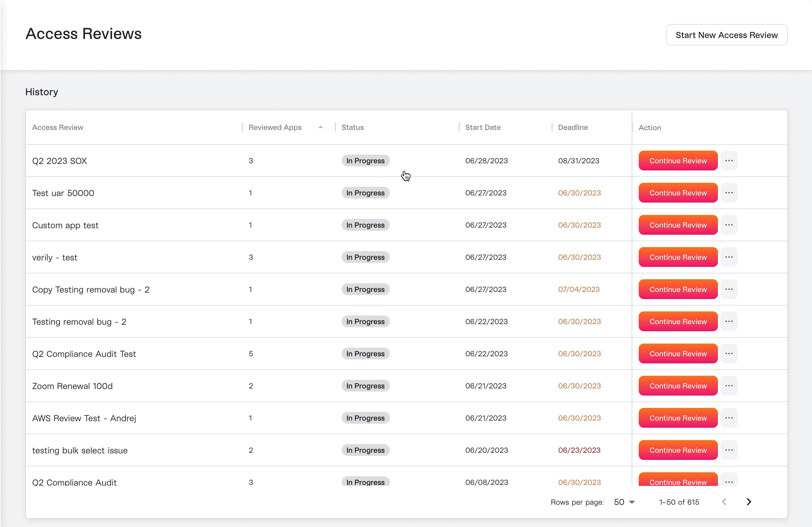Continue Review for Q2 2023 SOX
The image size is (812, 527).
pos(678,161)
